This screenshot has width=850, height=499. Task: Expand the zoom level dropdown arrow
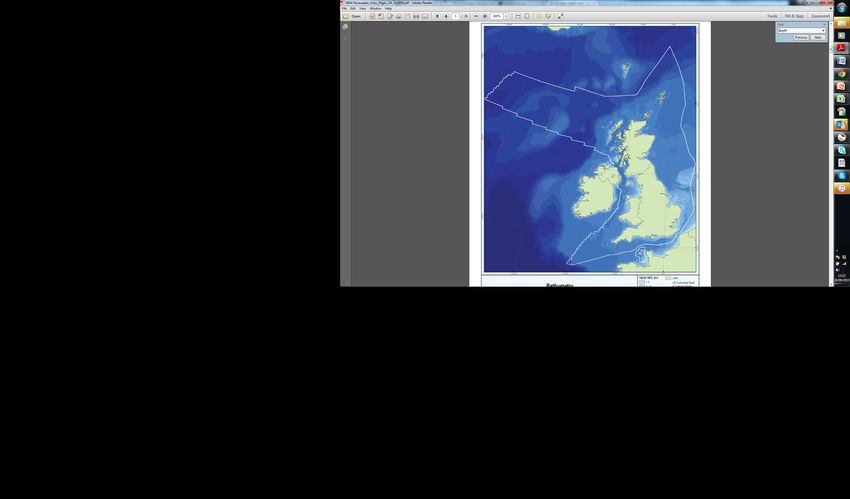506,16
